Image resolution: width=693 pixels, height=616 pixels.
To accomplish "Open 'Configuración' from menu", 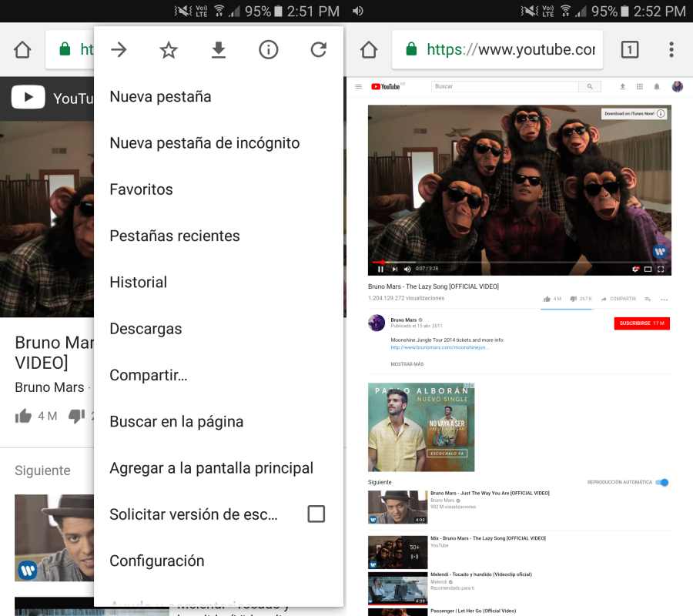I will [x=219, y=561].
